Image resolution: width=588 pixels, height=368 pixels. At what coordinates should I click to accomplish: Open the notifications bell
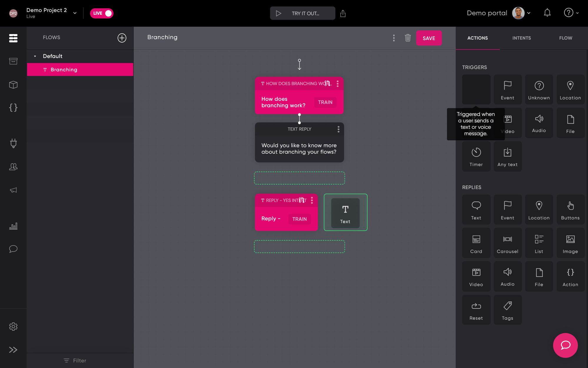click(x=547, y=13)
